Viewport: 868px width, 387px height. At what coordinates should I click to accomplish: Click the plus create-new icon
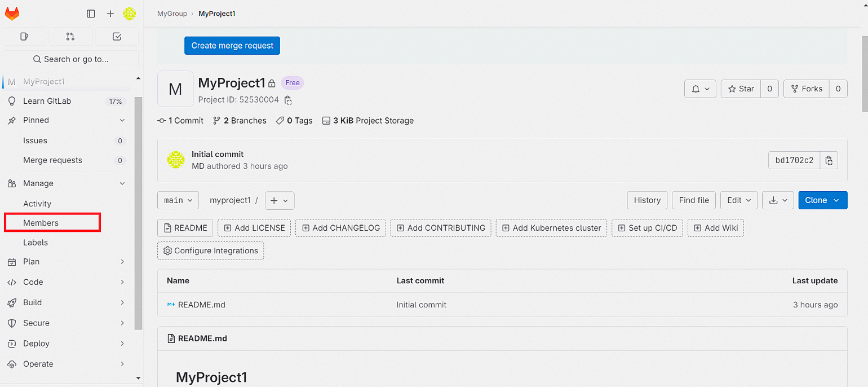coord(110,14)
